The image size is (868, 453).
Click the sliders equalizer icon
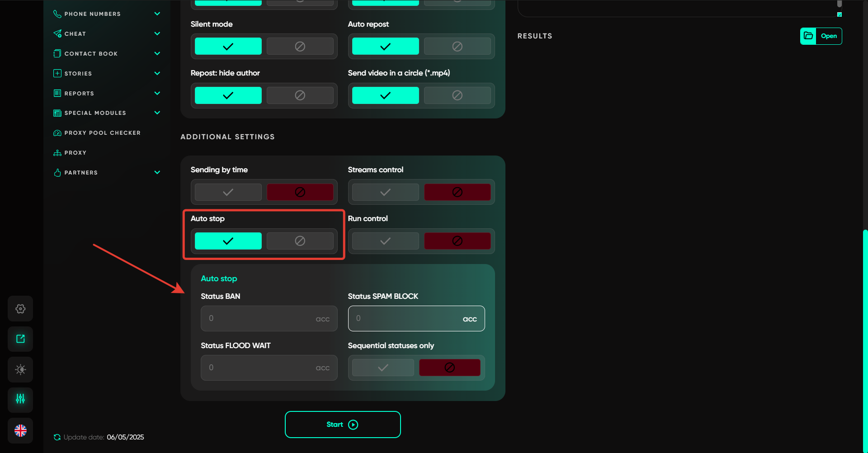tap(20, 399)
